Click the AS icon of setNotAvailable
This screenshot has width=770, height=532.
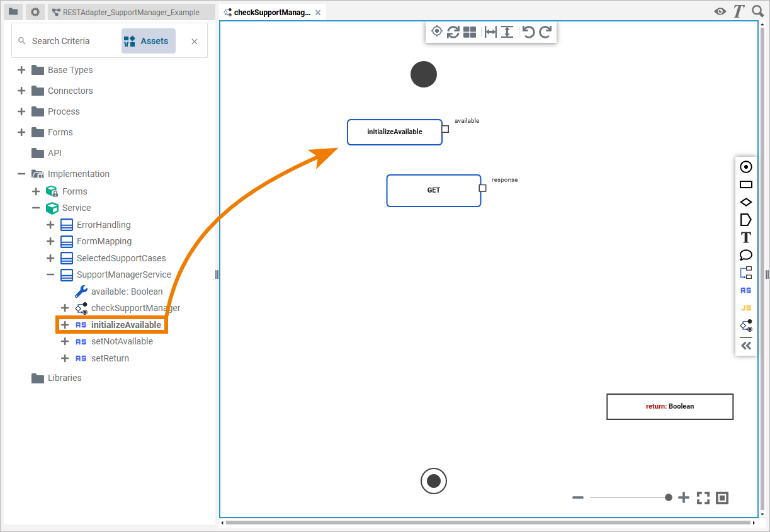pos(81,342)
